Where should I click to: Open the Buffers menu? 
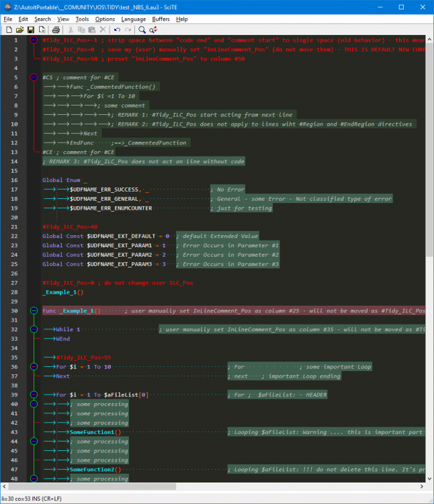(161, 19)
